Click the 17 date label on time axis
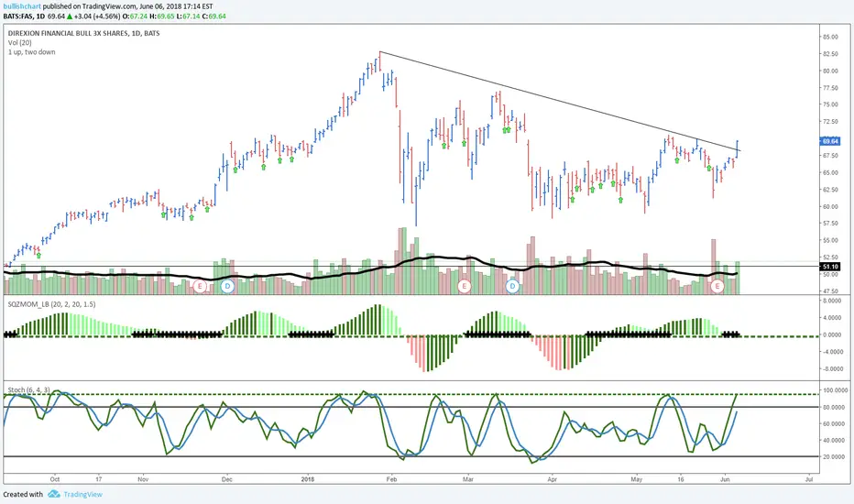The width and height of the screenshot is (854, 504). tap(99, 479)
